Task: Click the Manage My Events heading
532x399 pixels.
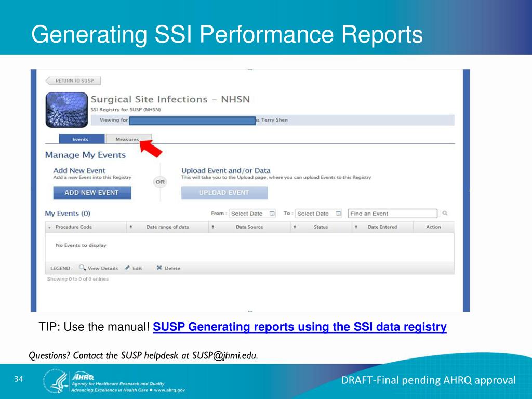Action: pyautogui.click(x=86, y=155)
